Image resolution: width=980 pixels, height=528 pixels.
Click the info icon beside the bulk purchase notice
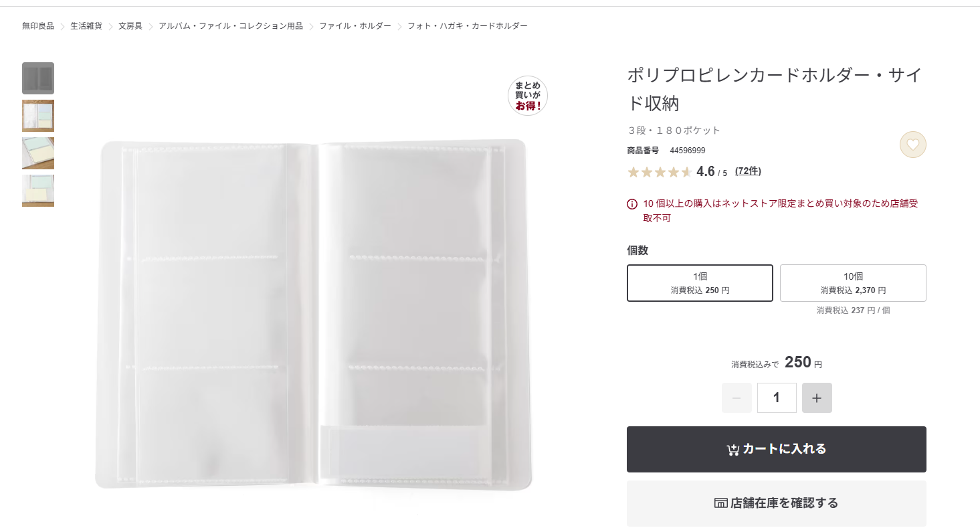(x=632, y=204)
